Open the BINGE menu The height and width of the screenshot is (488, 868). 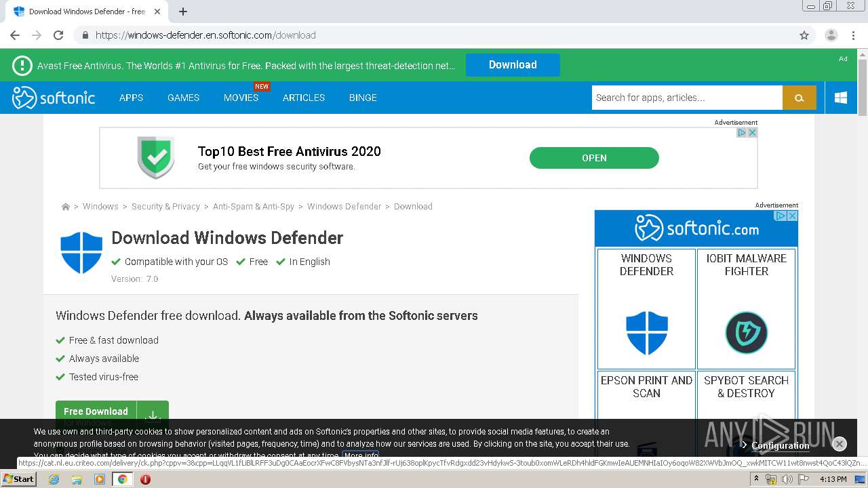(x=363, y=98)
